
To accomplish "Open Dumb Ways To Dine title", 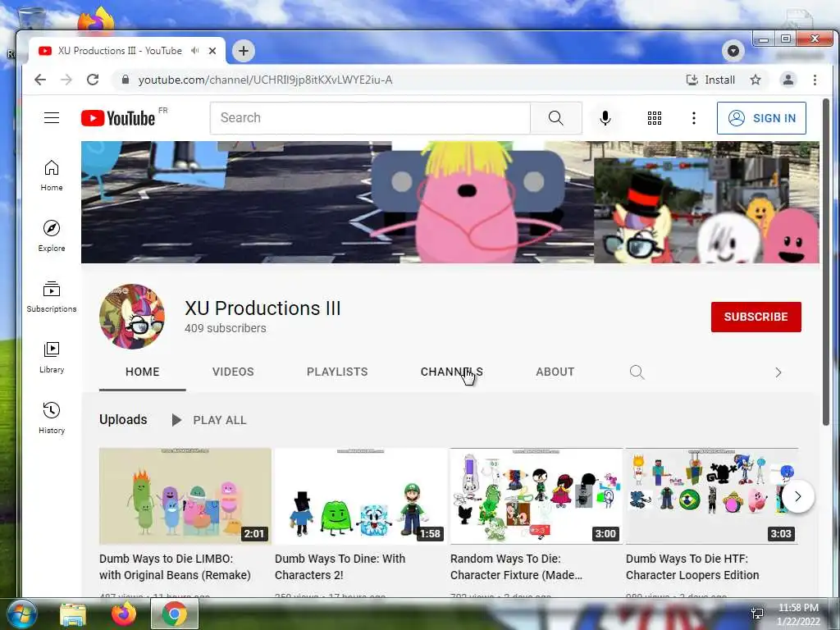I will click(x=340, y=566).
